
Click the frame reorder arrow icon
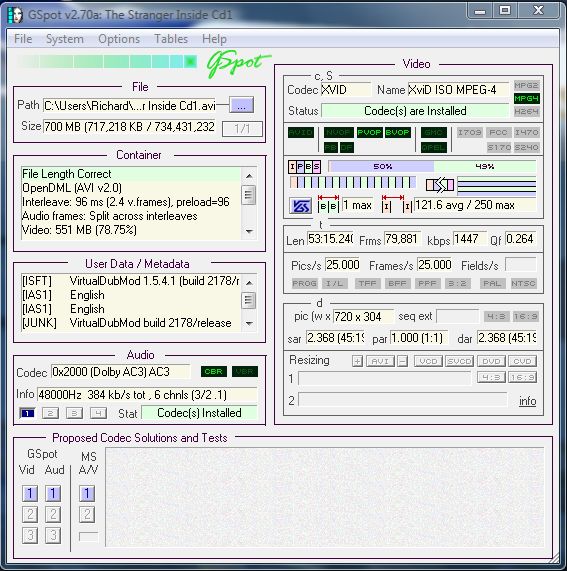(x=440, y=185)
